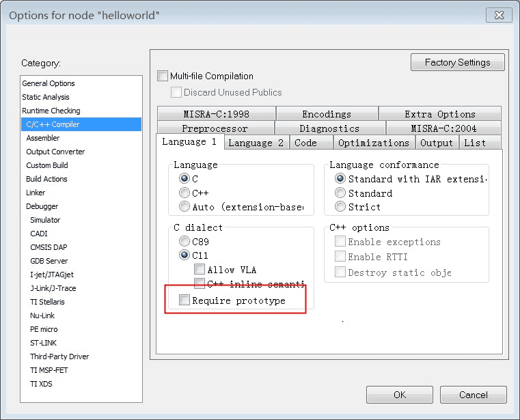
Task: Show the Extra Options tab
Action: click(x=439, y=114)
